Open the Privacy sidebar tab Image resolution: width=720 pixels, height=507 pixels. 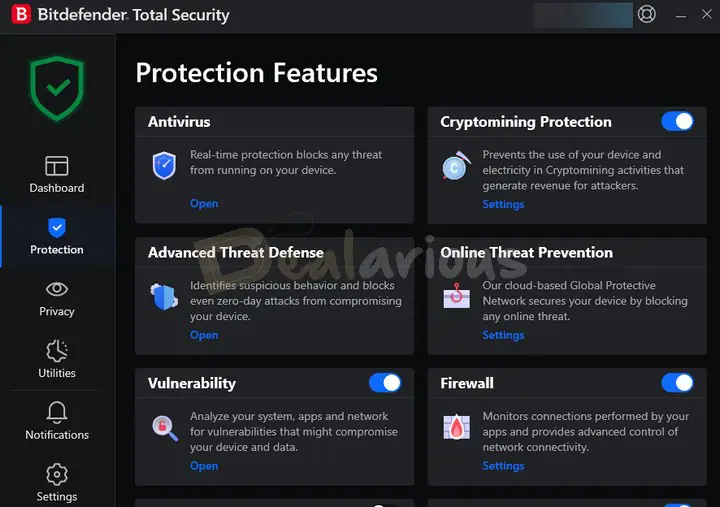coord(57,298)
